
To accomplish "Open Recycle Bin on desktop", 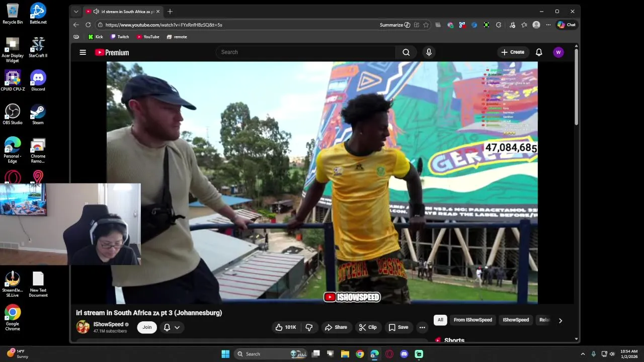I will click(13, 14).
